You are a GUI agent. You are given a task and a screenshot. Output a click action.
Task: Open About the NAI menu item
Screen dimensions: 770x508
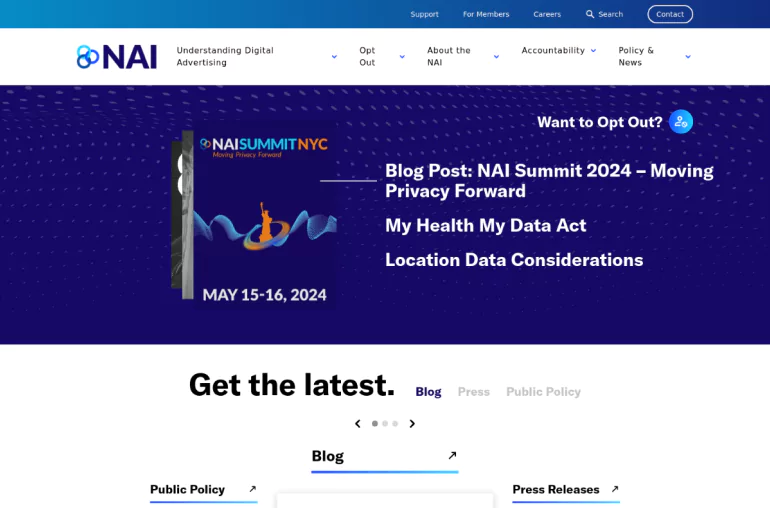(449, 56)
